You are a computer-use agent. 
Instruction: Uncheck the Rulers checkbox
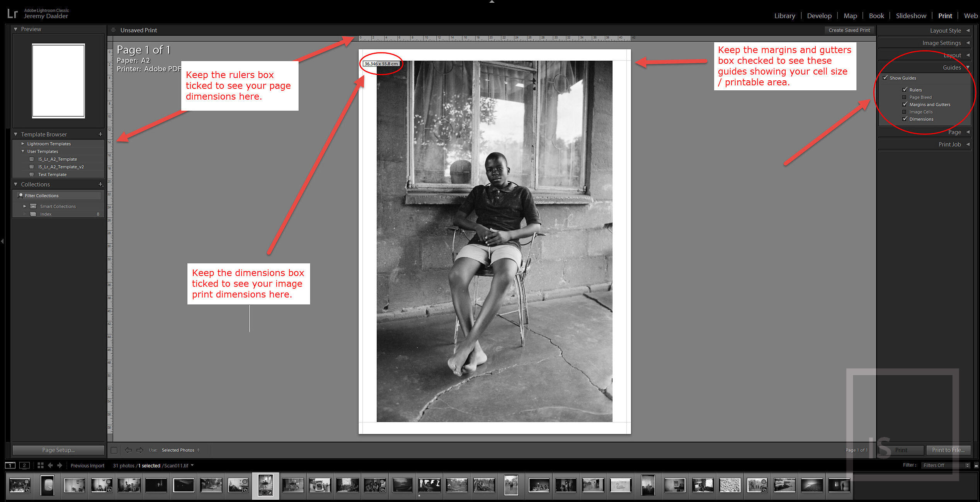(905, 90)
